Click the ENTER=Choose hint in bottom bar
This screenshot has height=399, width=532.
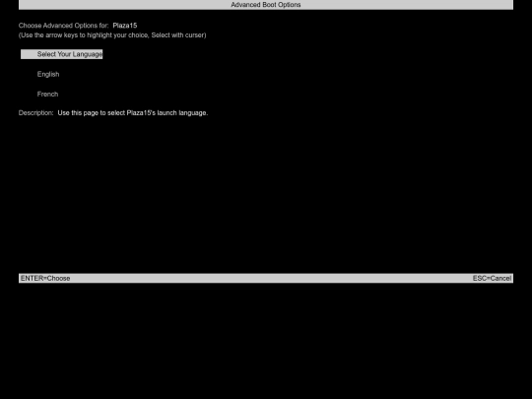pos(45,278)
